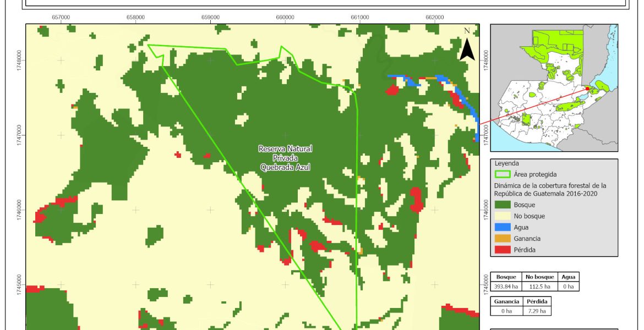The width and height of the screenshot is (644, 330).
Task: Click the 660000 top axis coordinate label
Action: point(285,17)
